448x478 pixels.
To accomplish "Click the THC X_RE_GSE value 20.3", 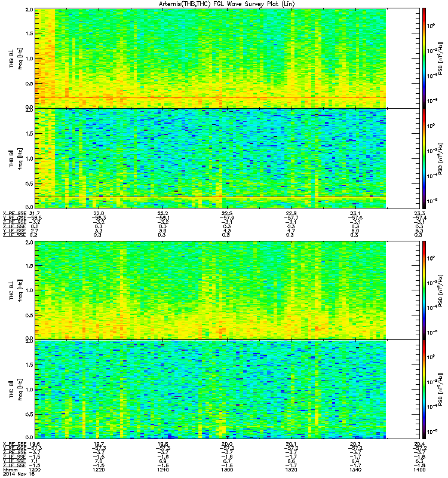I will click(x=355, y=444).
